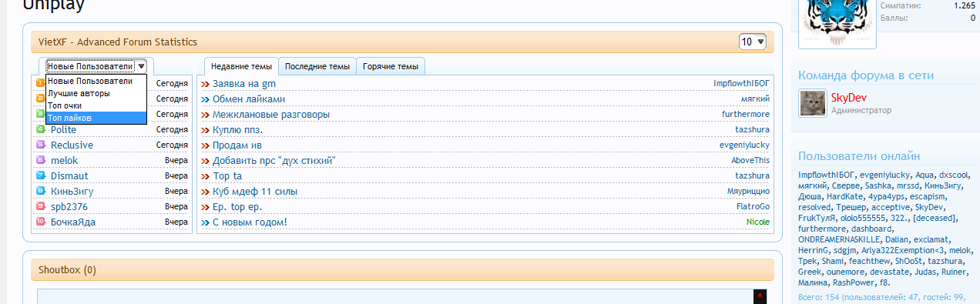Screen dimensions: 980x304
Task: Open thread Продам ив
Action: pos(238,145)
